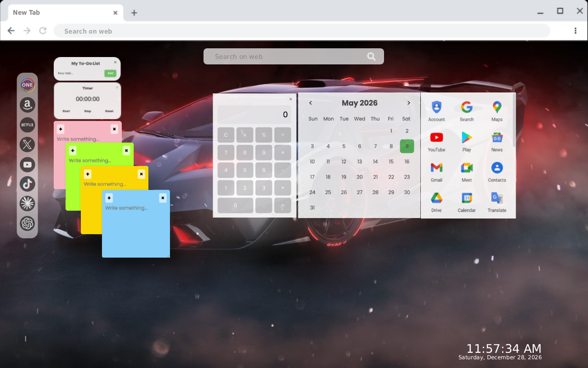Open the X (Twitter) sidebar shortcut
This screenshot has height=368, width=588.
(27, 144)
